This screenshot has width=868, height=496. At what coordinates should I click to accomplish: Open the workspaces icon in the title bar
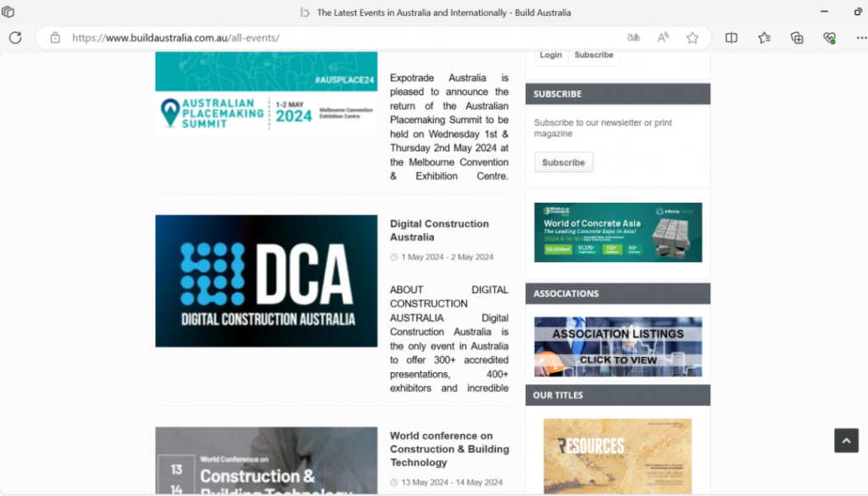pyautogui.click(x=8, y=12)
